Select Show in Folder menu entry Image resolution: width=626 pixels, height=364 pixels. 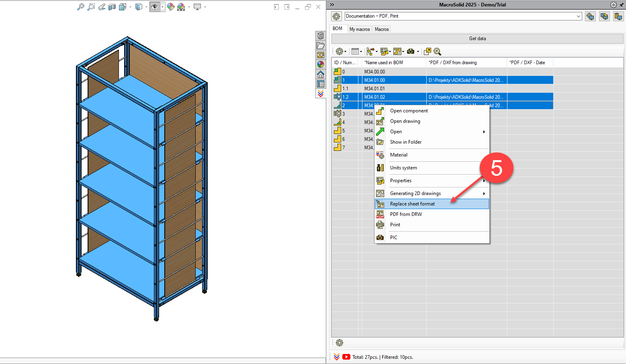coord(432,142)
